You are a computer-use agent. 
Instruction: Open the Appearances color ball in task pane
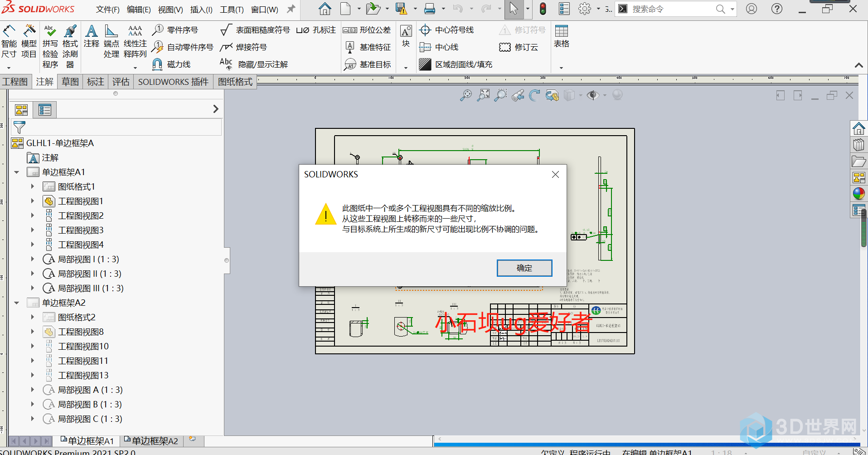(858, 194)
